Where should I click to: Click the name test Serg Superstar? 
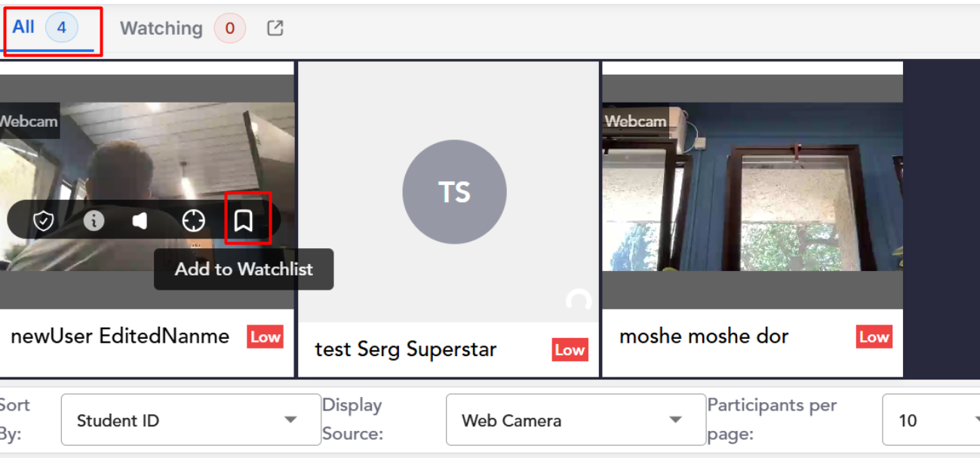pyautogui.click(x=406, y=349)
